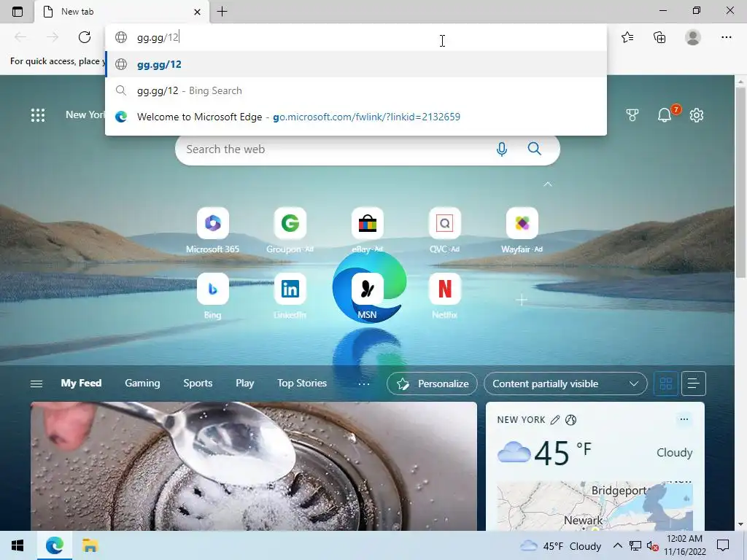
Task: Open the Favorites star icon
Action: click(x=627, y=37)
